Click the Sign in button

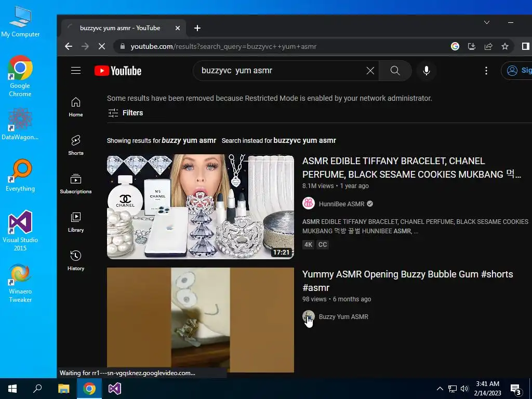517,70
